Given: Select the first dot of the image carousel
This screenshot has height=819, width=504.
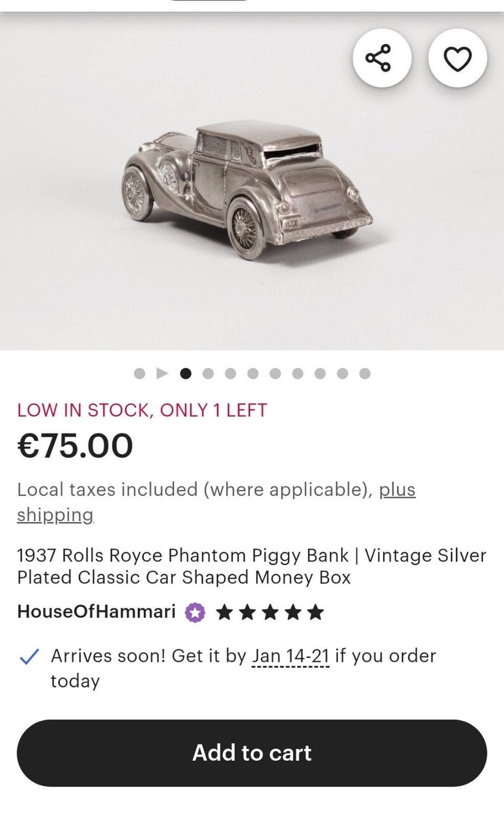Looking at the screenshot, I should tap(140, 374).
